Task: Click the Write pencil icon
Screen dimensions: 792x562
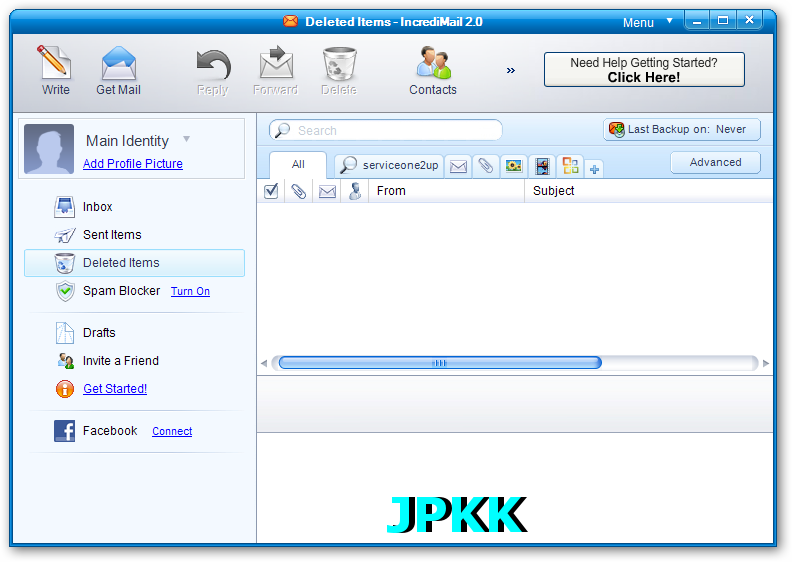Action: click(54, 63)
